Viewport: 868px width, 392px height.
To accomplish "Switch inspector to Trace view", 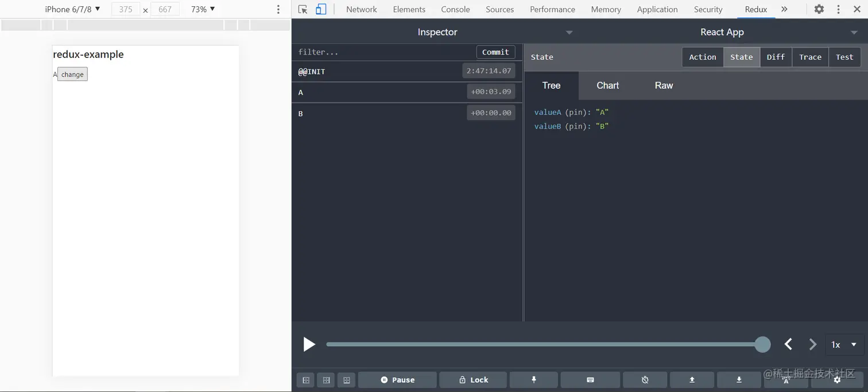I will pos(810,57).
